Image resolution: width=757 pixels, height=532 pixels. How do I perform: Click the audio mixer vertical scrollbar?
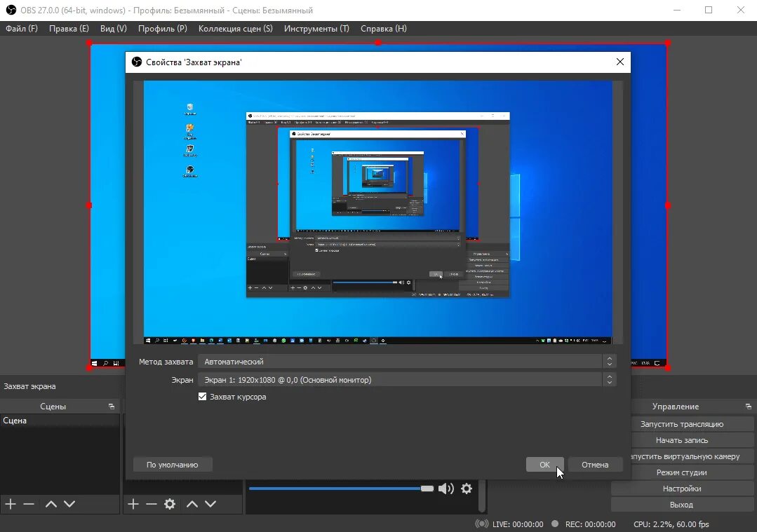click(482, 496)
